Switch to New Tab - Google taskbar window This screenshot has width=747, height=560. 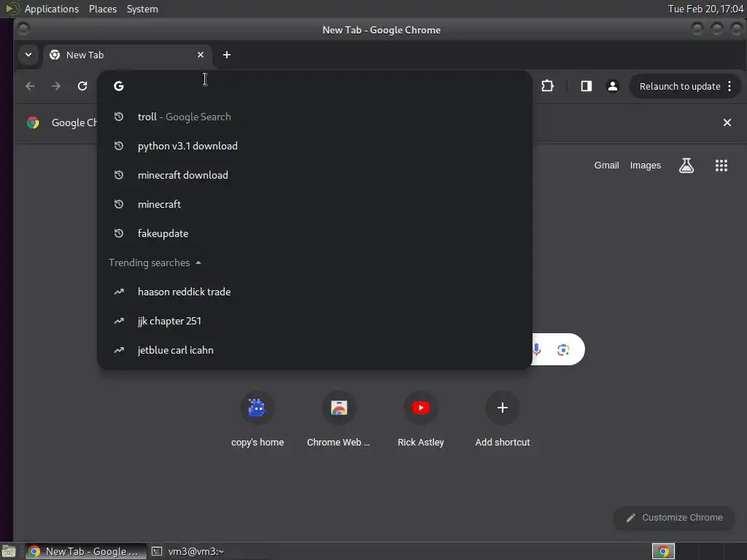coord(86,551)
